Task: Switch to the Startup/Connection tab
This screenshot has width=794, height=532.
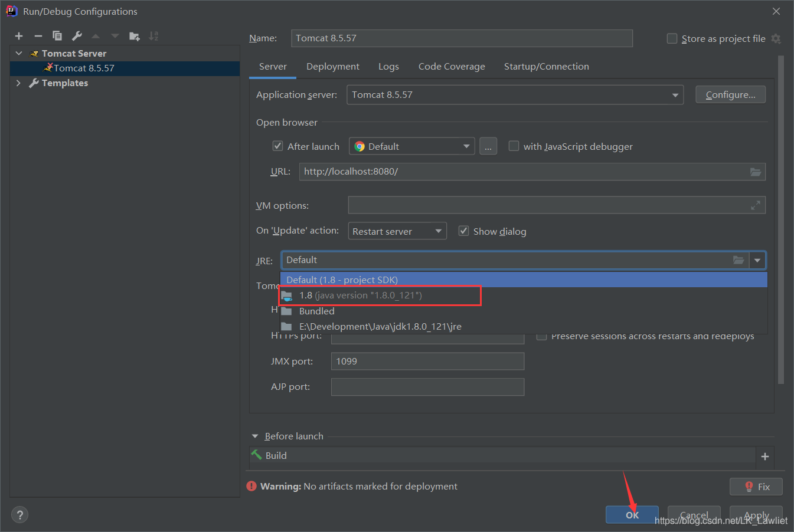Action: click(547, 67)
